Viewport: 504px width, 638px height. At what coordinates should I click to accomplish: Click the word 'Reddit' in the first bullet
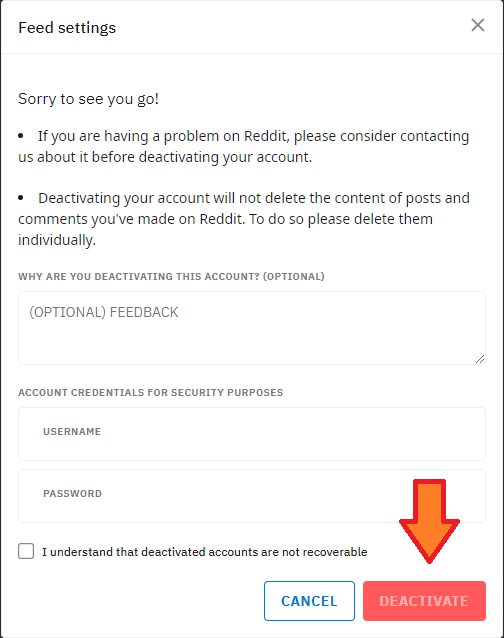pos(266,136)
